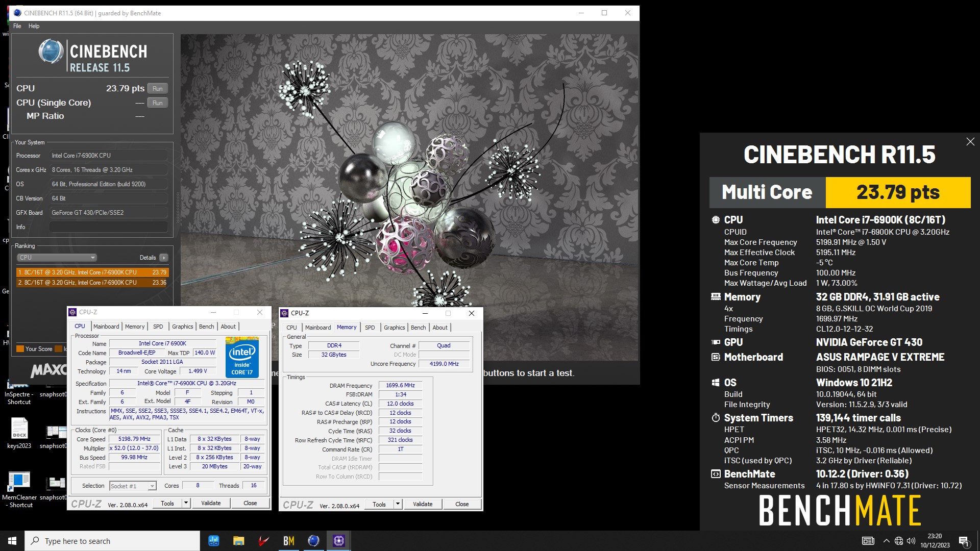Viewport: 980px width, 551px height.
Task: Open the red checkmark app in taskbar
Action: pos(263,541)
